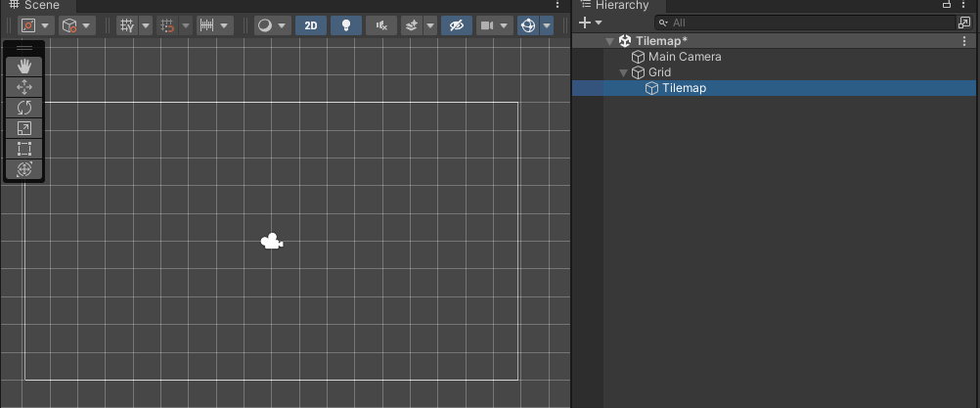Toggle 2D view mode
Viewport: 980px width, 408px height.
pos(311,25)
